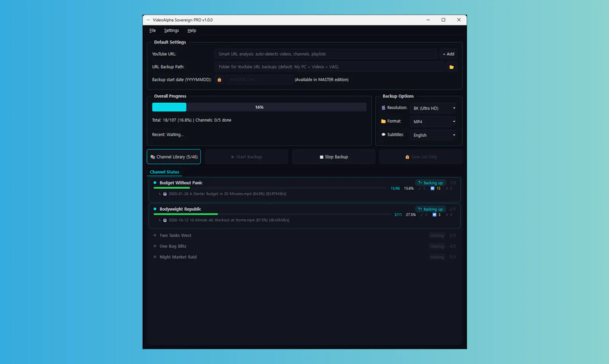Image resolution: width=609 pixels, height=364 pixels.
Task: Click the status dot beside Bodyweight Republic
Action: 155,209
